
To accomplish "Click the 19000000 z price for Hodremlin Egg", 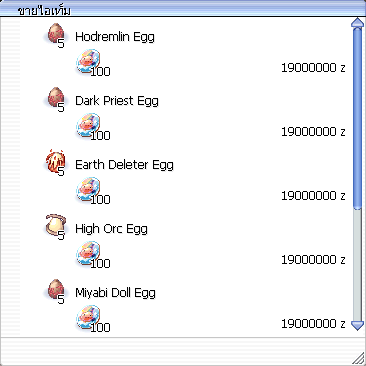I will point(313,68).
